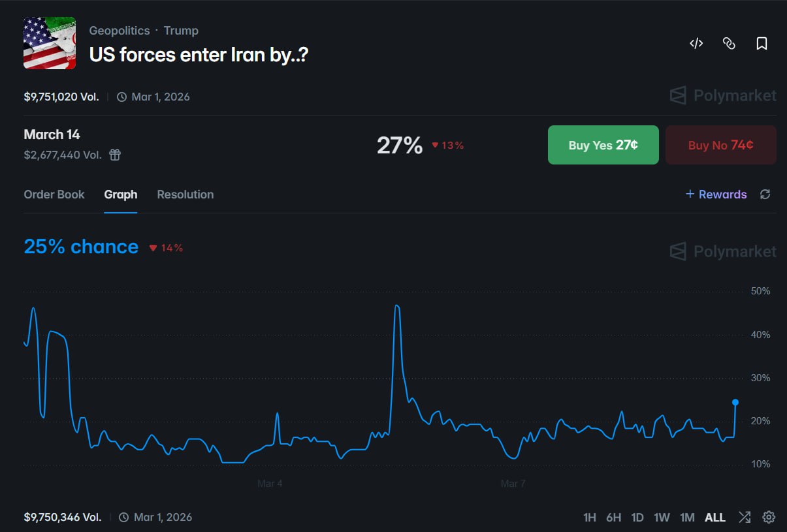Click the clock icon beside Mar 1, 2026
The width and height of the screenshot is (787, 532).
coord(121,96)
